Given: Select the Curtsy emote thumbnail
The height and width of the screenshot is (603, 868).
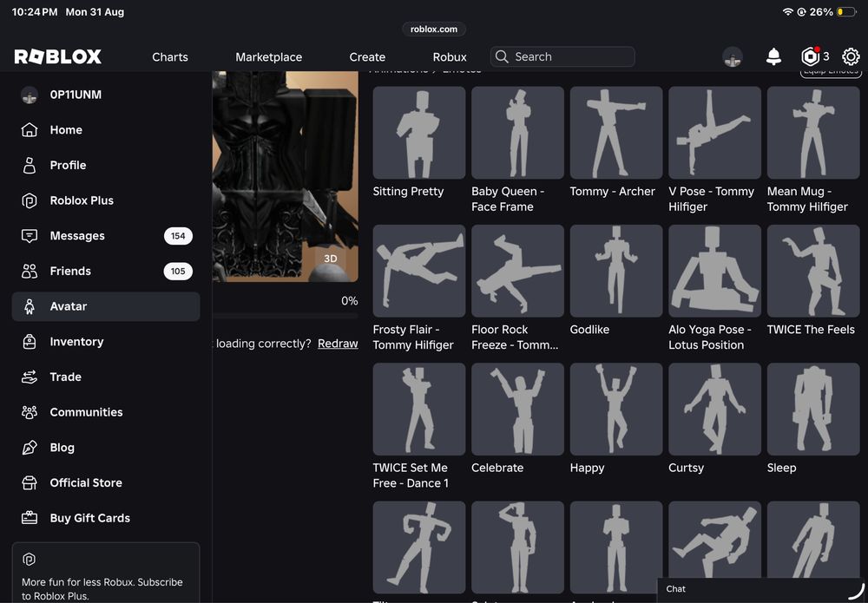Looking at the screenshot, I should point(714,410).
